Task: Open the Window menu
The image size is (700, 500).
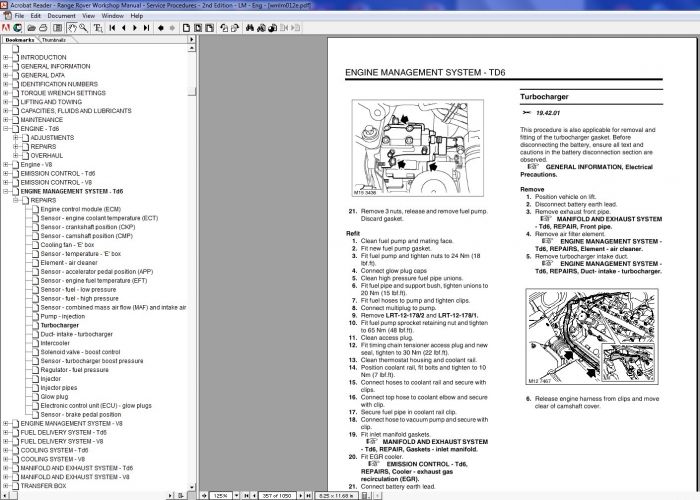Action: coord(112,16)
